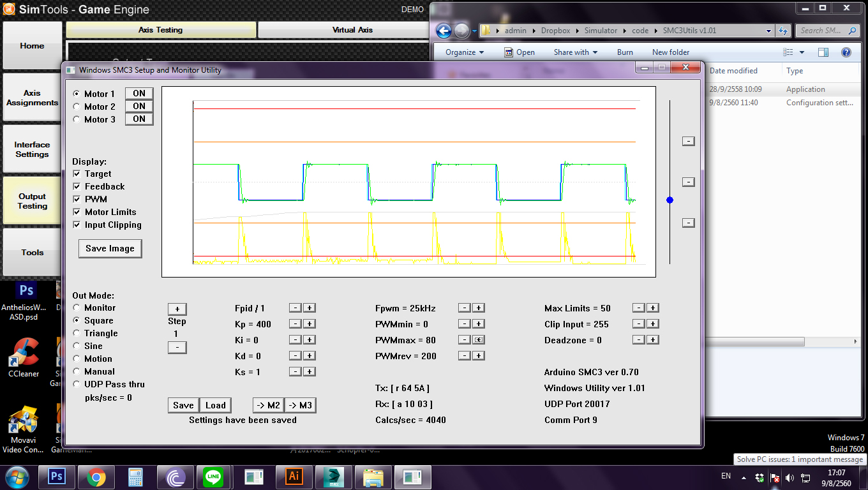Switch to the Virtual Axis tab

click(352, 30)
